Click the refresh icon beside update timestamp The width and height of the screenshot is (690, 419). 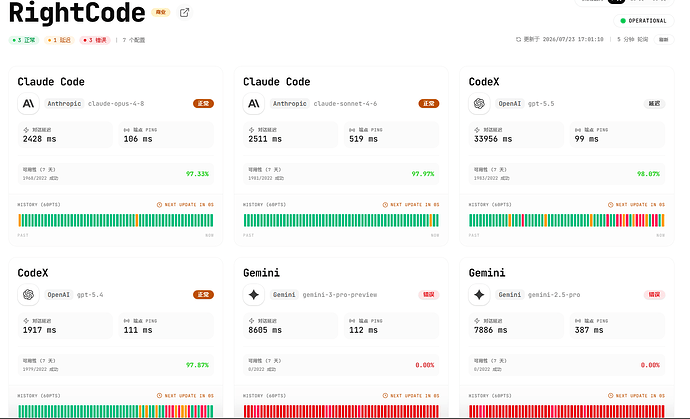(518, 40)
